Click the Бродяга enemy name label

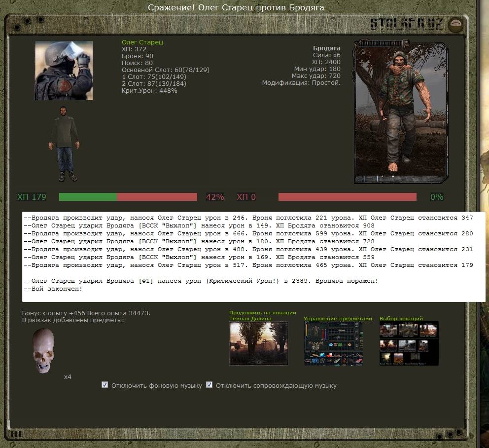327,48
